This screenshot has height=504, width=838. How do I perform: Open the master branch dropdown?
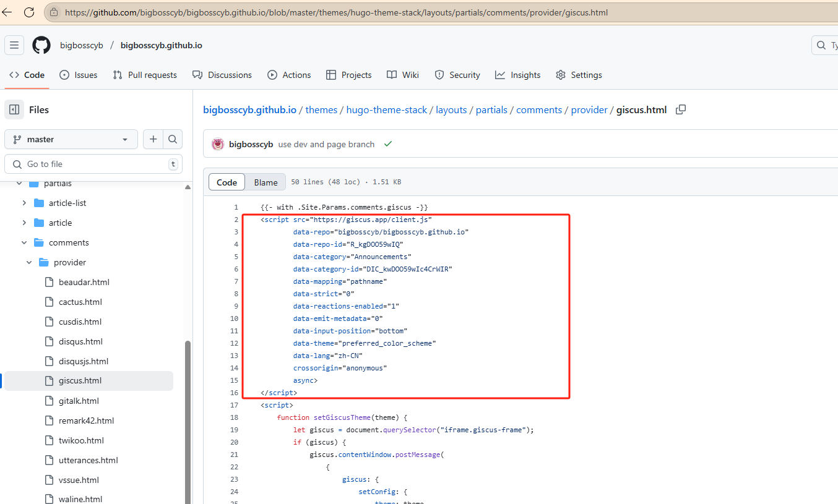[x=71, y=139]
